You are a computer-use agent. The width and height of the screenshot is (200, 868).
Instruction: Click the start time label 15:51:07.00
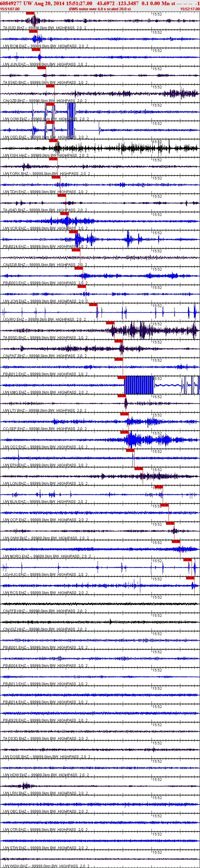pyautogui.click(x=10, y=9)
